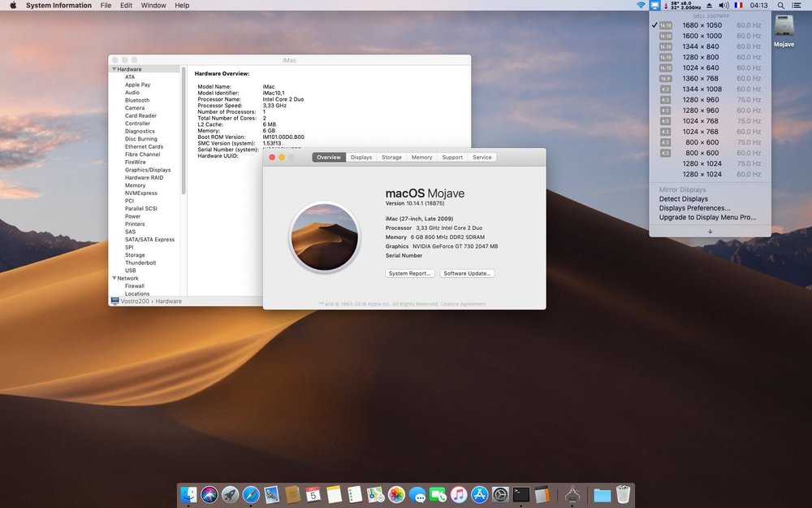Screen dimensions: 812x508
Task: Switch to the Memory tab
Action: [421, 157]
